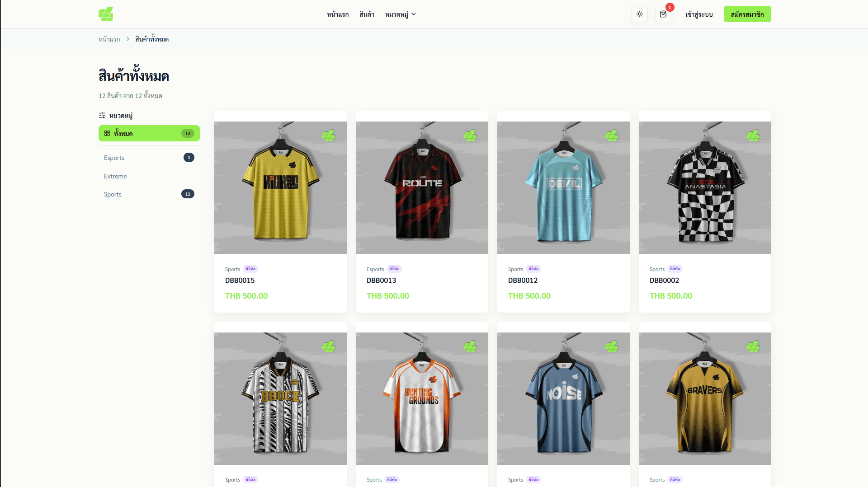Image resolution: width=868 pixels, height=487 pixels.
Task: Click the product count text 12 สินค้า จาก 12
Action: pyautogui.click(x=130, y=95)
